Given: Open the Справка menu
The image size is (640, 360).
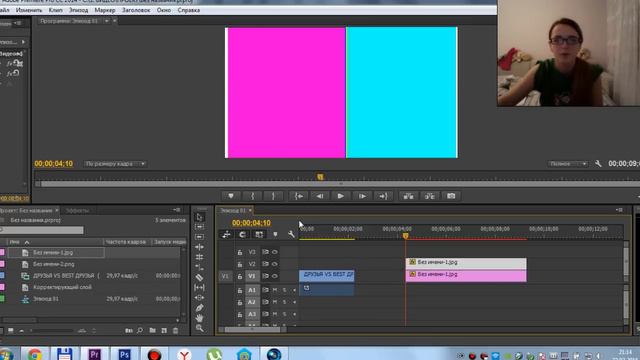Looking at the screenshot, I should [x=189, y=10].
